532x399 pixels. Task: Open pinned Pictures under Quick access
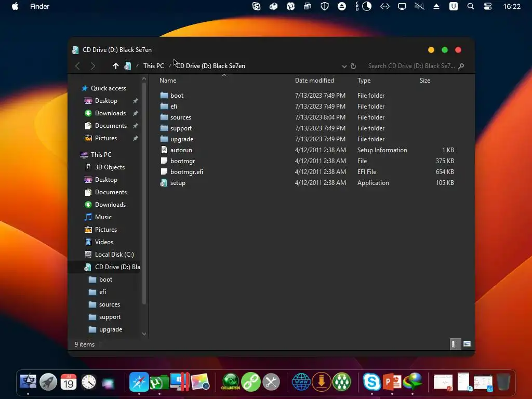pyautogui.click(x=106, y=138)
